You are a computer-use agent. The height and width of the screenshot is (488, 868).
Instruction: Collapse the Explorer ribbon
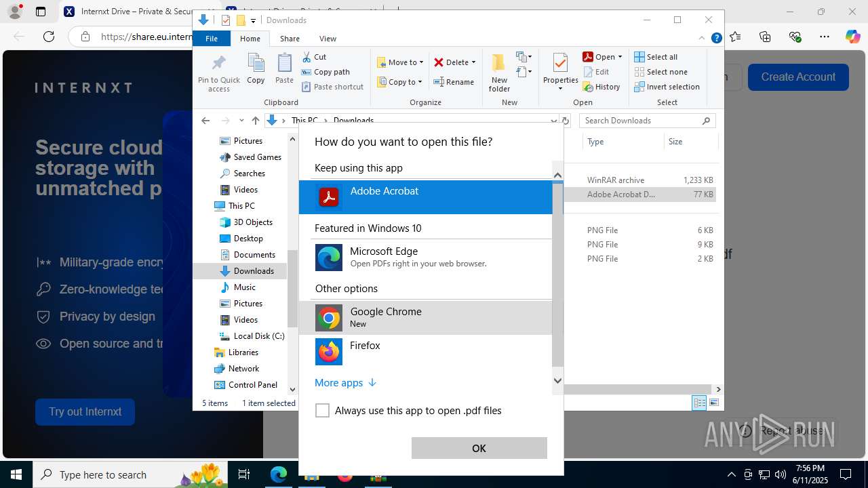tap(702, 39)
